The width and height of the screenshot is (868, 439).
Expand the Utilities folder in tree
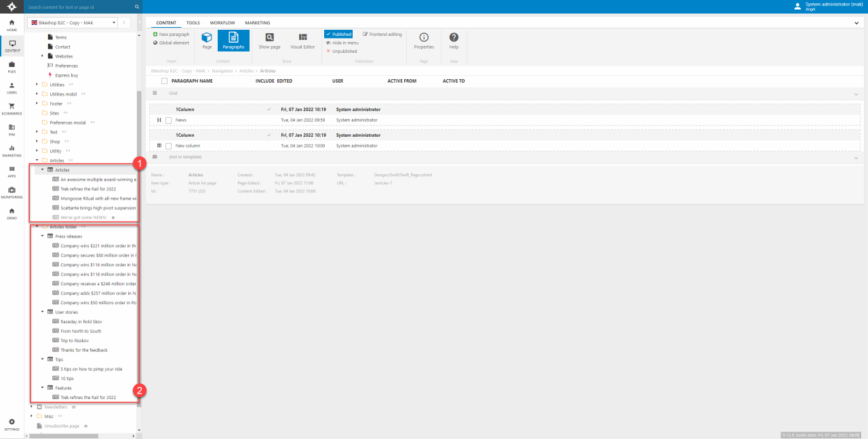click(x=37, y=85)
